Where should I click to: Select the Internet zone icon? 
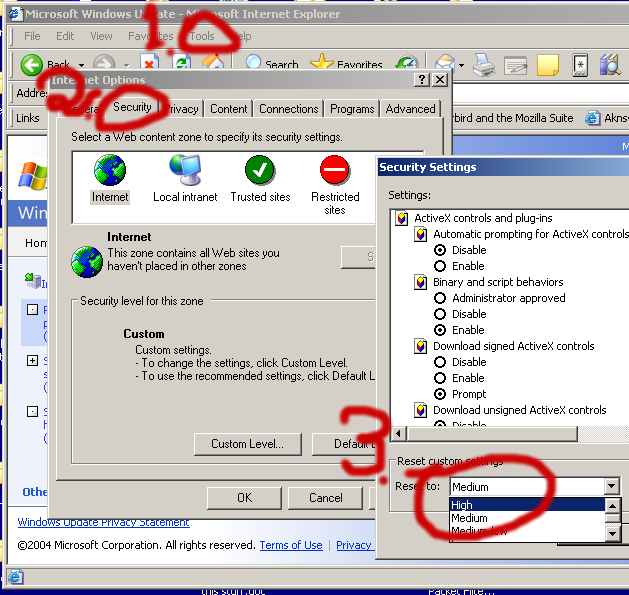110,171
